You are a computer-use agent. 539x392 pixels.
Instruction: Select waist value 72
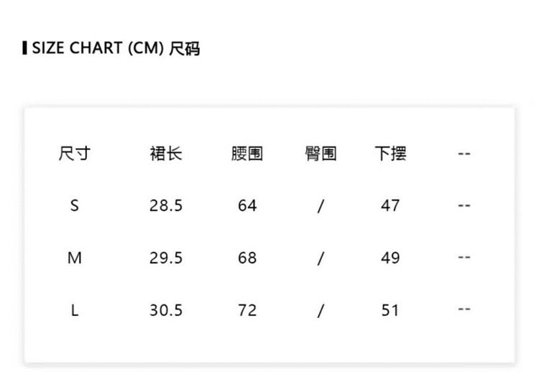pos(247,310)
